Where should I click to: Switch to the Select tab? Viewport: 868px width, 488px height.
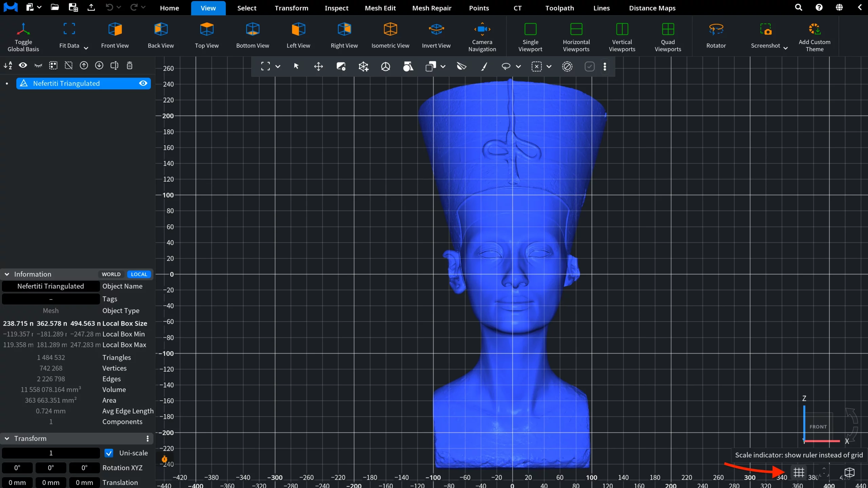[x=247, y=8]
